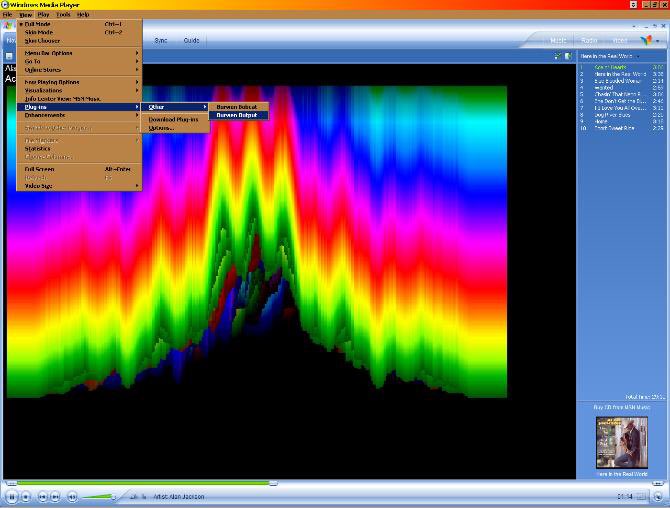Open the Tools menu
This screenshot has height=508, width=670.
(63, 15)
